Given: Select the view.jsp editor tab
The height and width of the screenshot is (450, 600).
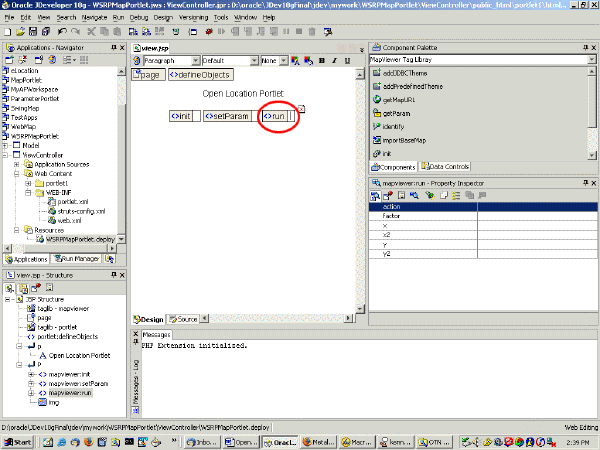Looking at the screenshot, I should [150, 48].
